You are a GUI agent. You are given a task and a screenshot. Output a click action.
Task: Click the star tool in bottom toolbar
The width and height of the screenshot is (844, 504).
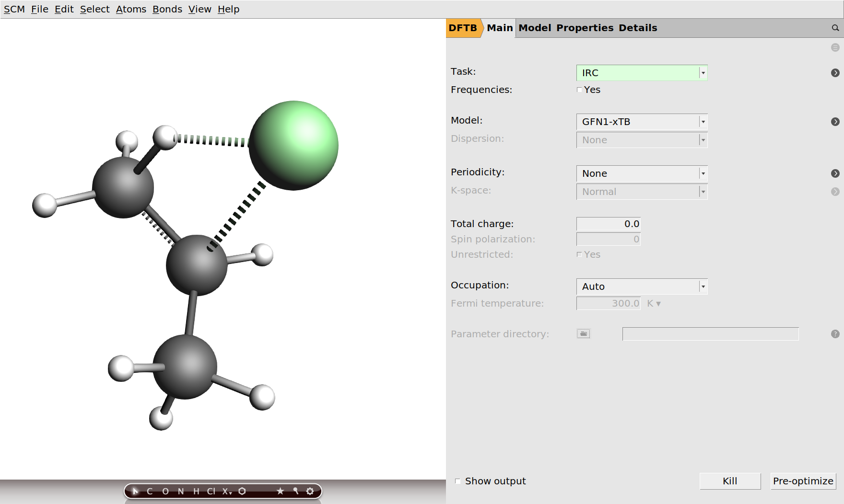pyautogui.click(x=281, y=491)
